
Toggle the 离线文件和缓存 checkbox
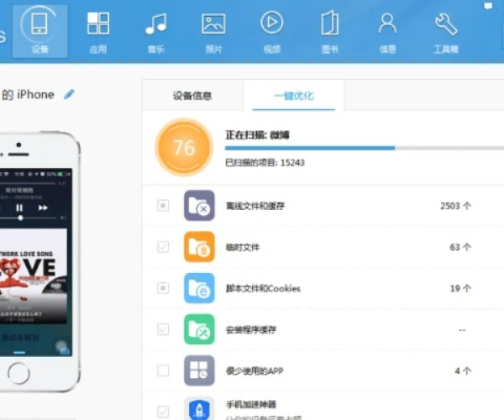(163, 205)
